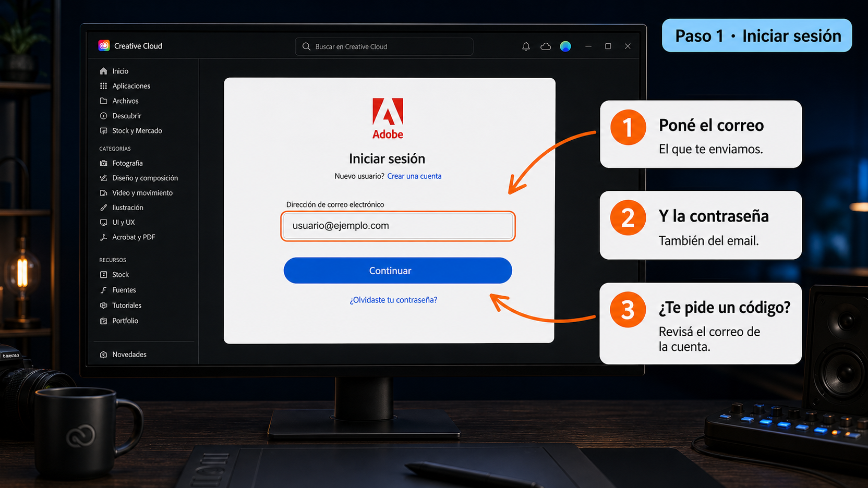Open Aplicaciones in the sidebar

131,86
